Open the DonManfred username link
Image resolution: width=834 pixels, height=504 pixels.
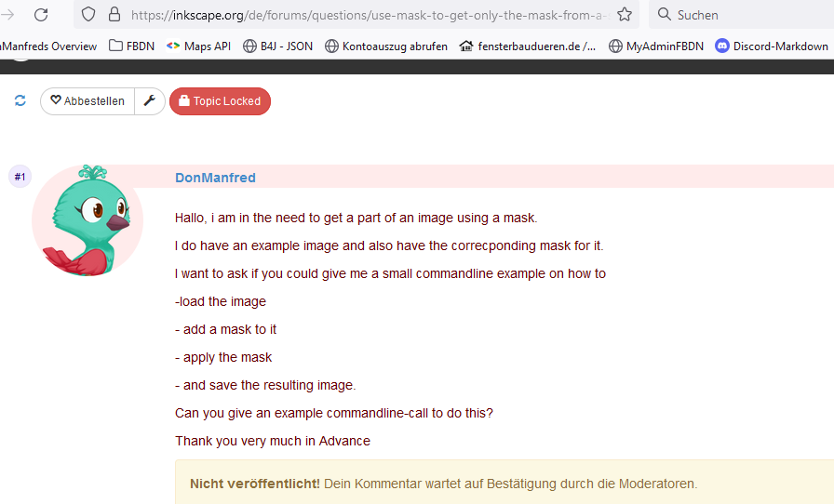[215, 178]
